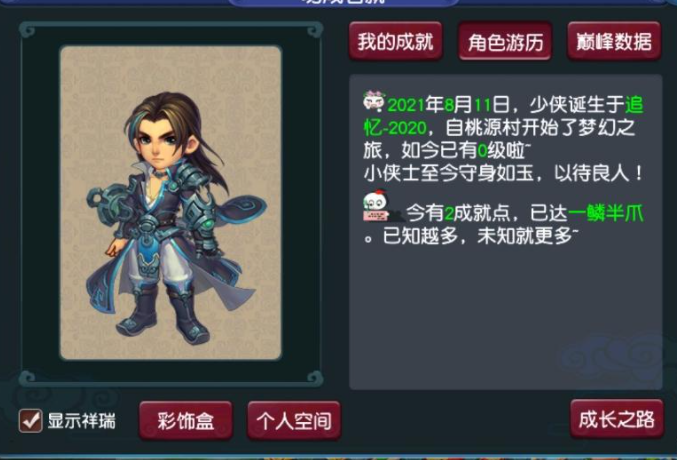
Task: Open the 我的成就 tab
Action: pos(395,41)
